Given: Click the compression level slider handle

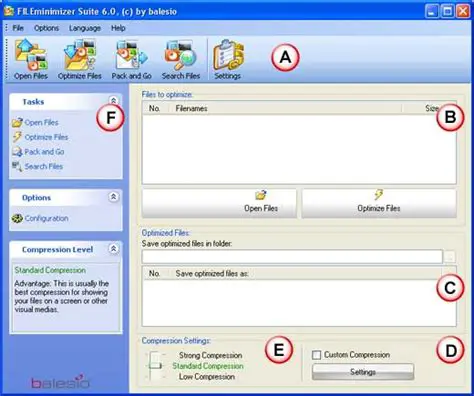Looking at the screenshot, I should pos(155,366).
